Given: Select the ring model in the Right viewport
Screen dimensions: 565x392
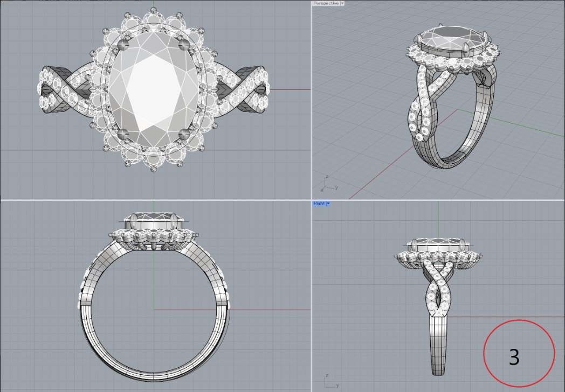Looking at the screenshot, I should (438, 306).
